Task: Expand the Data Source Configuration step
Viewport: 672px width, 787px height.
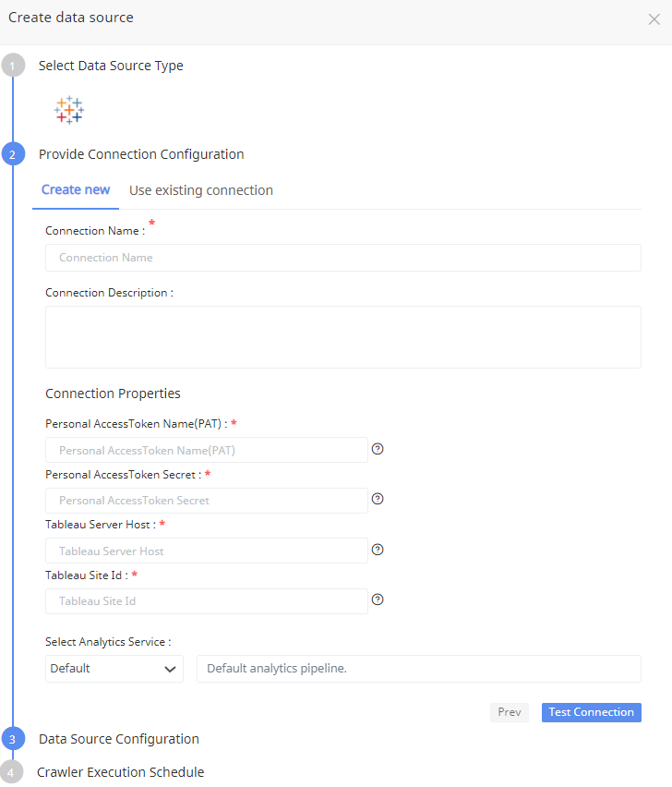Action: click(119, 739)
